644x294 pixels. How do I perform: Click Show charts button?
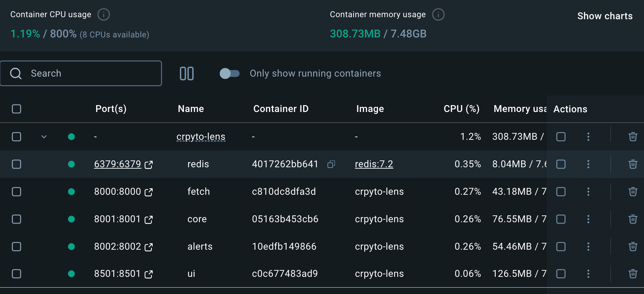(x=605, y=16)
